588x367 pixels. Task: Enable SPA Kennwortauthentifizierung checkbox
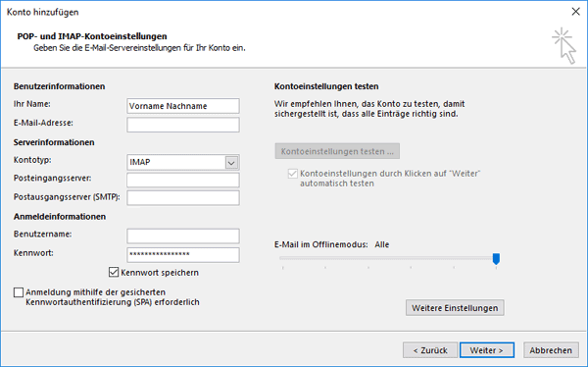pos(19,292)
